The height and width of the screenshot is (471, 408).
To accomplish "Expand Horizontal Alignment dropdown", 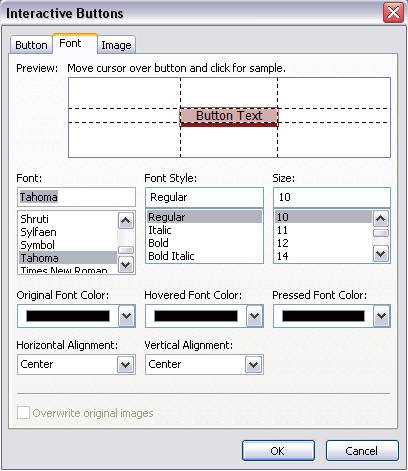I will [x=126, y=365].
